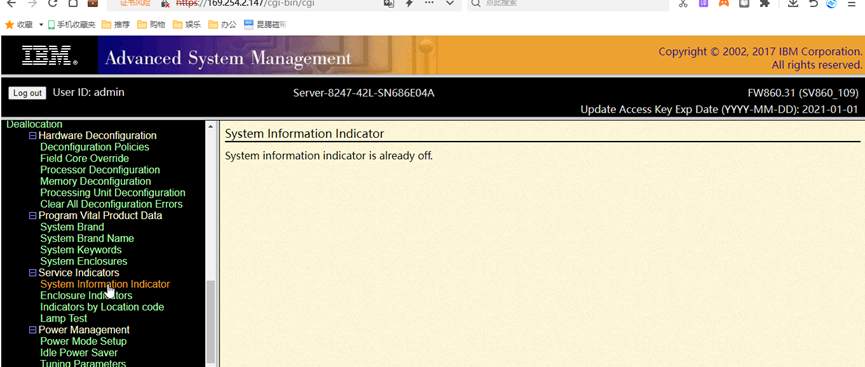This screenshot has height=367, width=865.
Task: Click the page URL in the address bar
Action: [x=245, y=3]
